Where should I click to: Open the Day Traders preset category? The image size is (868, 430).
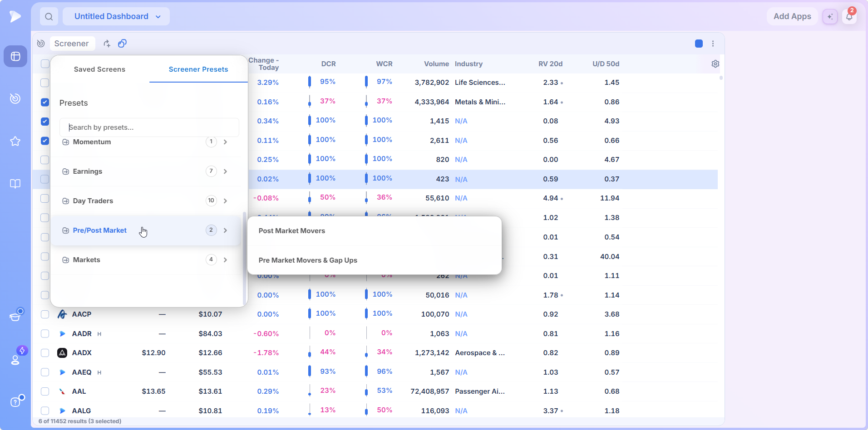pyautogui.click(x=145, y=201)
